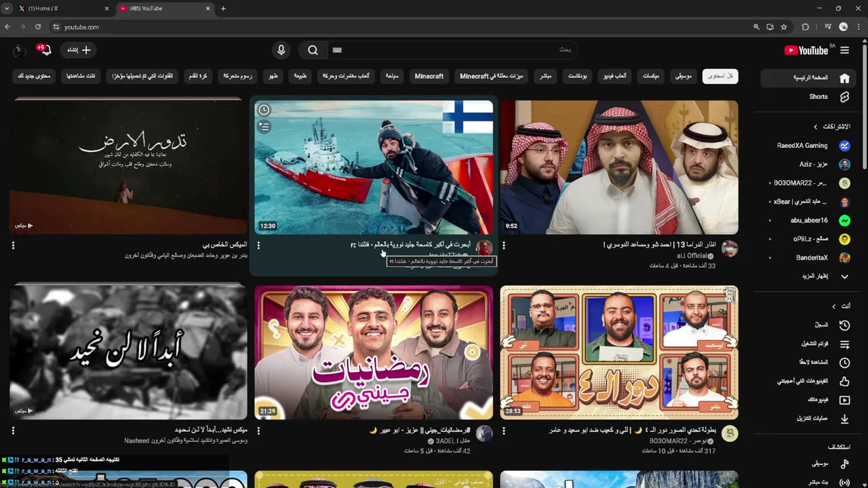Select the ألعاب فيديو filter chip
Viewport: 868px width, 488px height.
tap(616, 77)
